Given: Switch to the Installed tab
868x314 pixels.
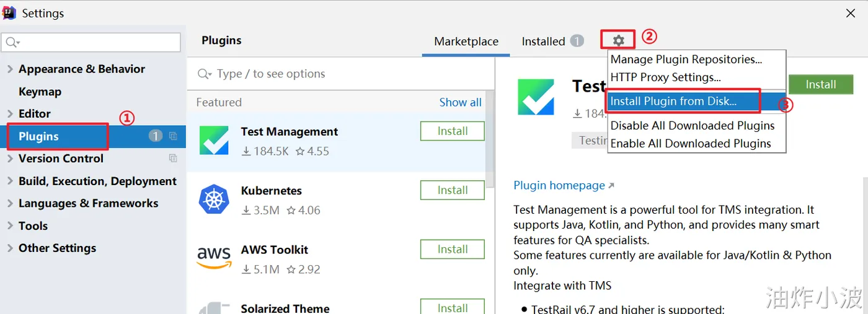Looking at the screenshot, I should (543, 41).
